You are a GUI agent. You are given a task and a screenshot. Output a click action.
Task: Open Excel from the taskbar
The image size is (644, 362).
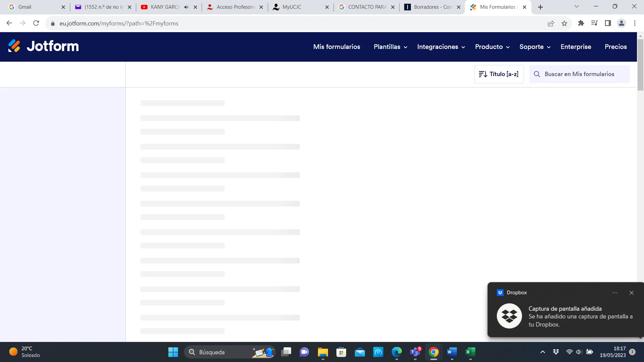(x=470, y=352)
